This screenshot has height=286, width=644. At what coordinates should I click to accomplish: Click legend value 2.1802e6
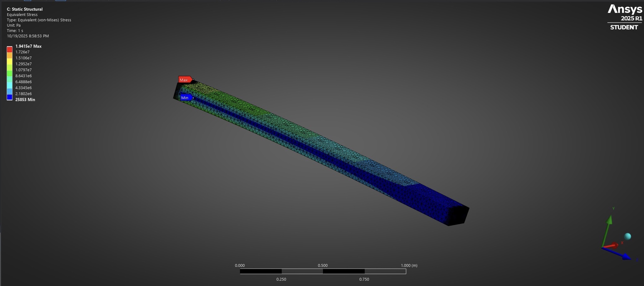[x=24, y=94]
